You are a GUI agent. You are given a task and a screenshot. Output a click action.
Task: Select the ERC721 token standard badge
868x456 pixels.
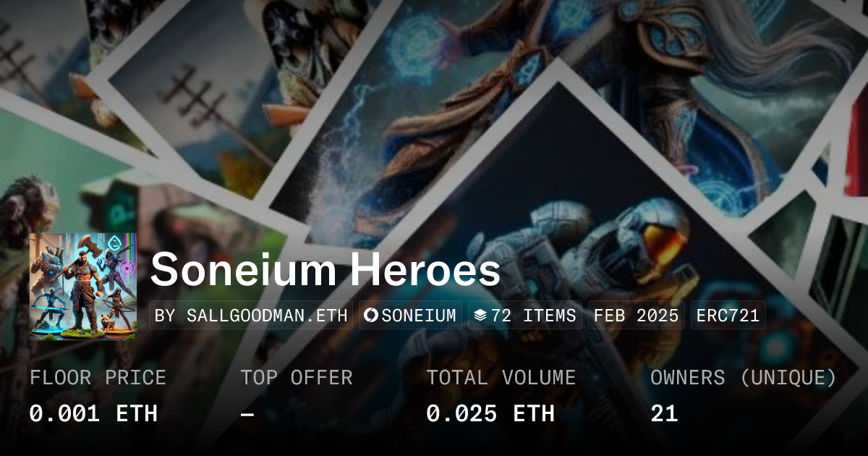point(728,316)
